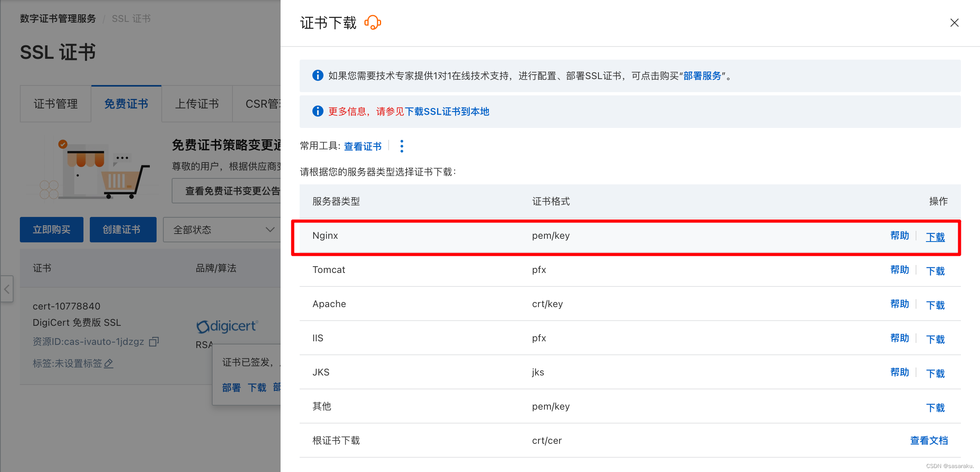Click the info icon in deployment notice
The height and width of the screenshot is (472, 980).
click(x=318, y=75)
